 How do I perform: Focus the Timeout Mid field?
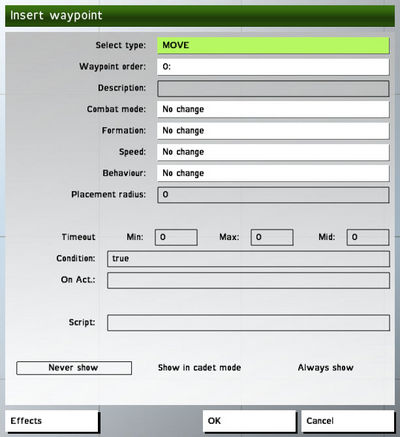point(368,237)
